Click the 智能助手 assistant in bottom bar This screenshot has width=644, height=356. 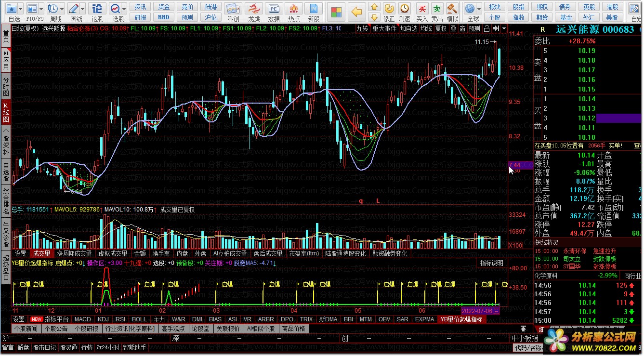[134, 347]
